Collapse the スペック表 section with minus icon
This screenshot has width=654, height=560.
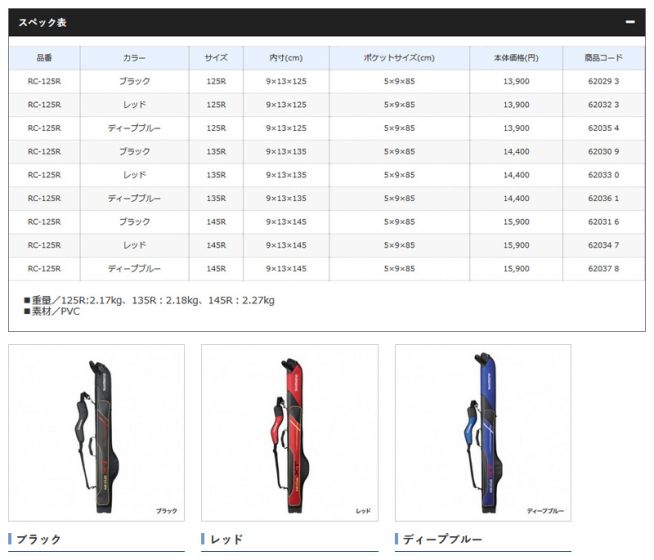click(x=630, y=22)
